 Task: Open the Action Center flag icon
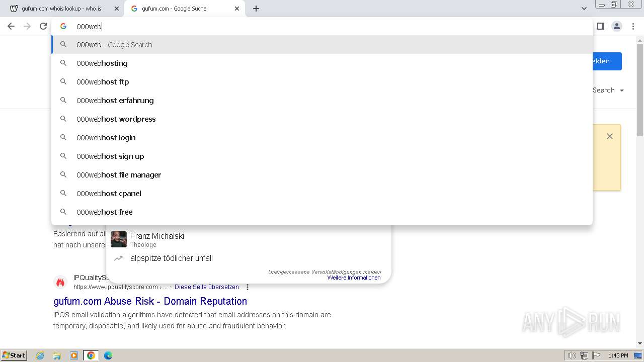coord(596,355)
